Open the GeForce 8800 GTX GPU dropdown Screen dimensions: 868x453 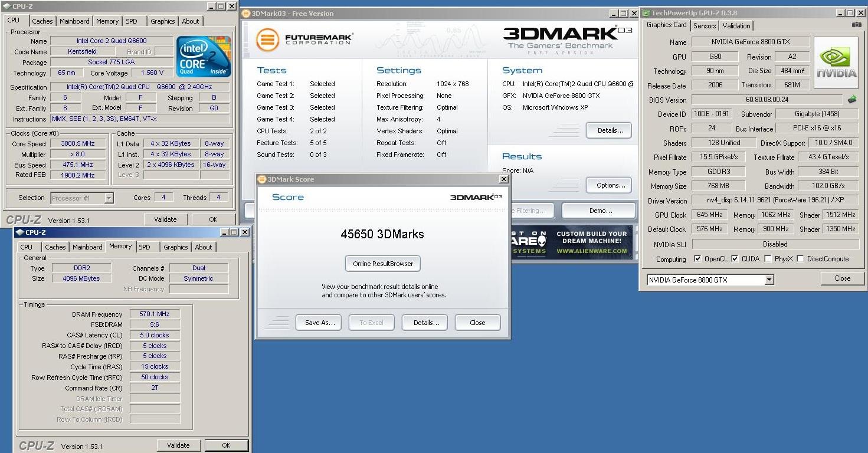tap(769, 280)
